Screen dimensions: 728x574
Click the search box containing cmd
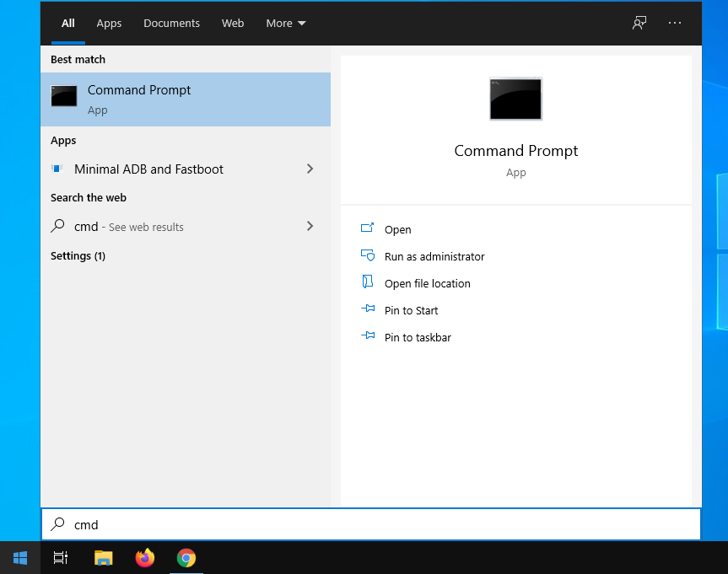[371, 524]
